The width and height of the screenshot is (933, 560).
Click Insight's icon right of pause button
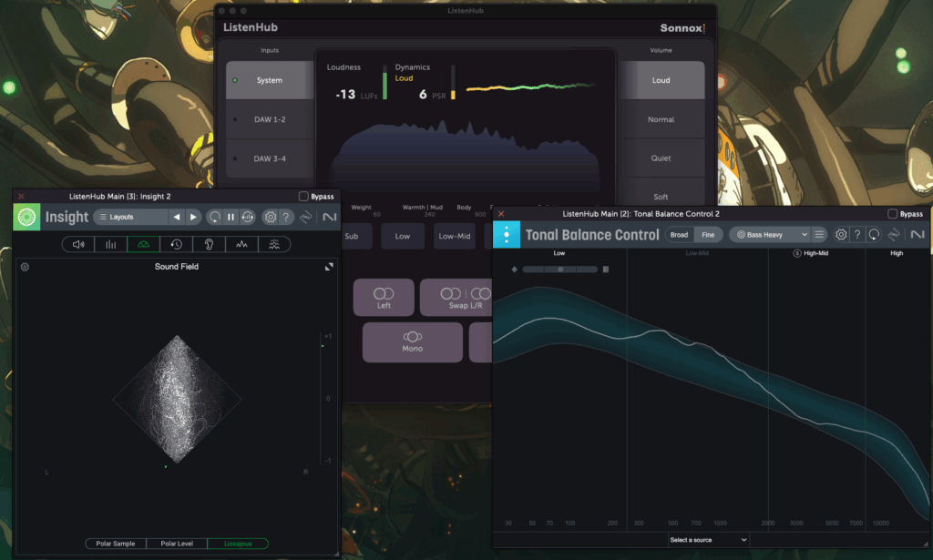pos(248,217)
